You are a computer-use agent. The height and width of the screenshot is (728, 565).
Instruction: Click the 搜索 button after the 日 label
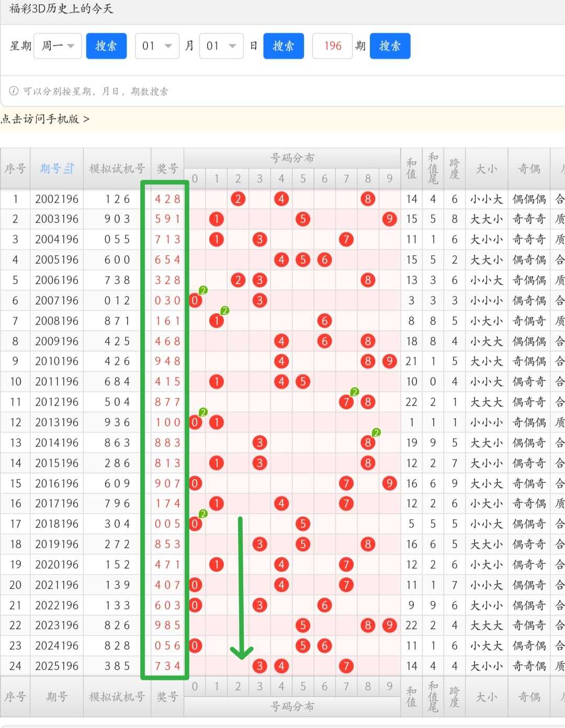pyautogui.click(x=284, y=46)
